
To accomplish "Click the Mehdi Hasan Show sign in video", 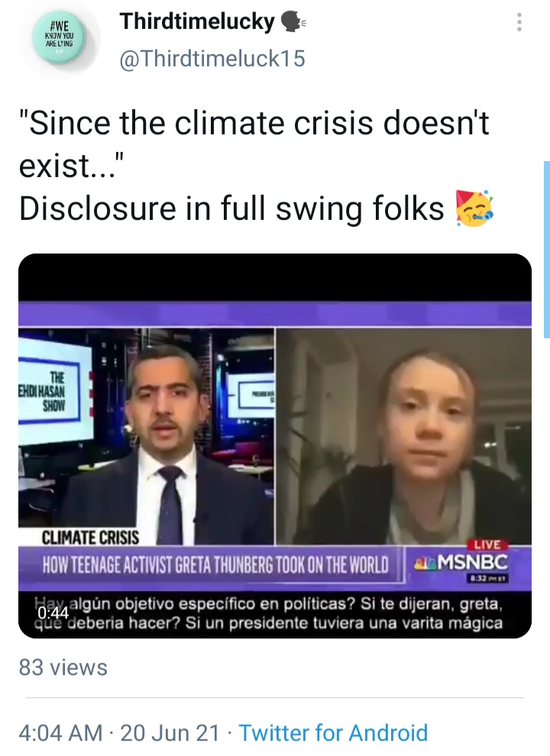I will pos(48,392).
